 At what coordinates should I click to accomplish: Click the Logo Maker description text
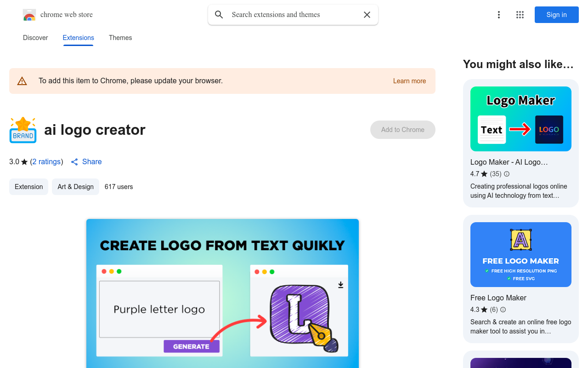click(x=519, y=191)
